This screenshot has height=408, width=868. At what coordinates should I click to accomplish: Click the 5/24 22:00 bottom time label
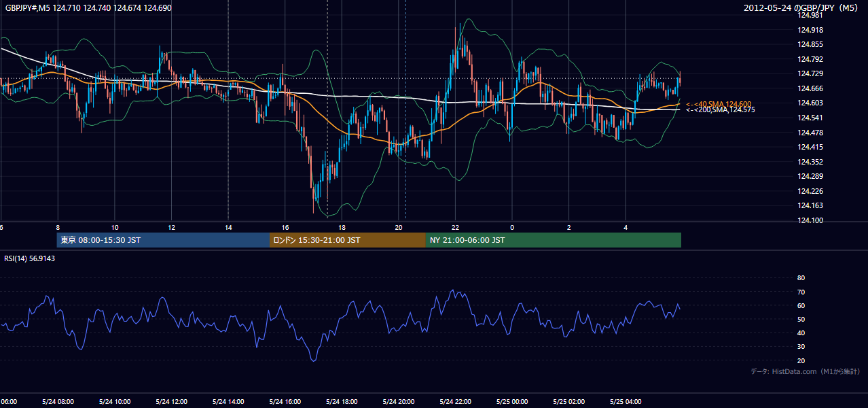455,402
